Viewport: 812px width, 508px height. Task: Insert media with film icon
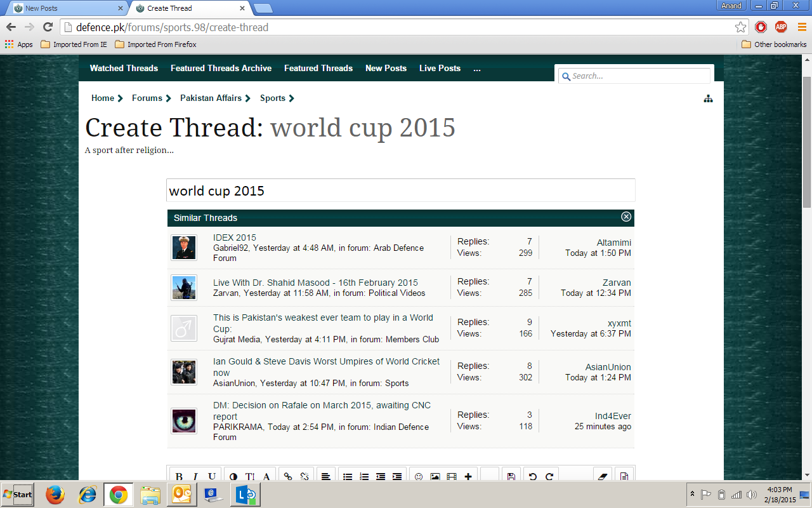click(x=452, y=476)
